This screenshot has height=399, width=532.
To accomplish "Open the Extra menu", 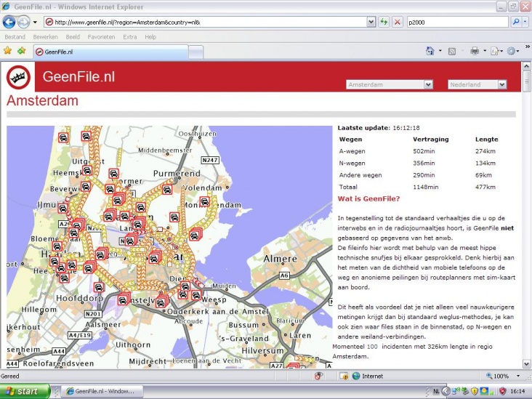I will tap(129, 36).
